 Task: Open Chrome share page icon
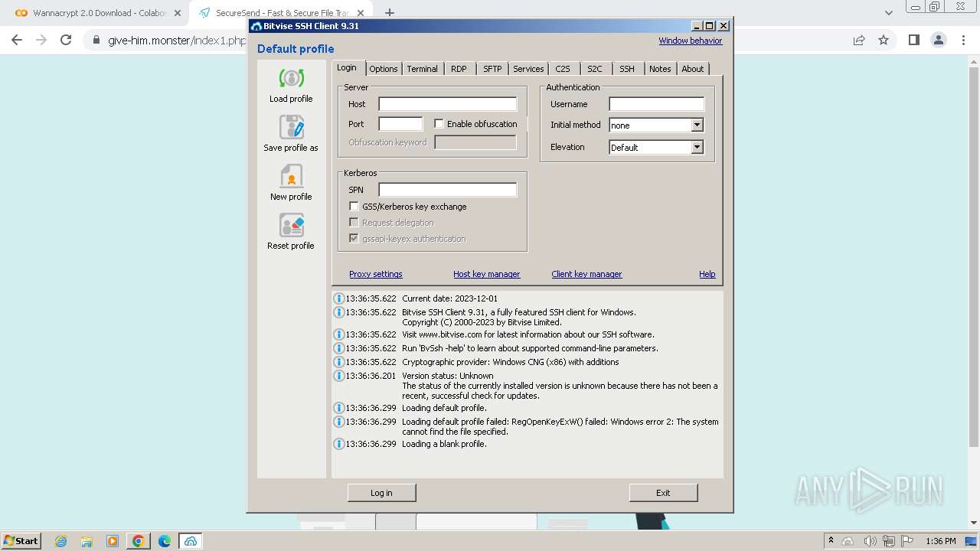859,40
